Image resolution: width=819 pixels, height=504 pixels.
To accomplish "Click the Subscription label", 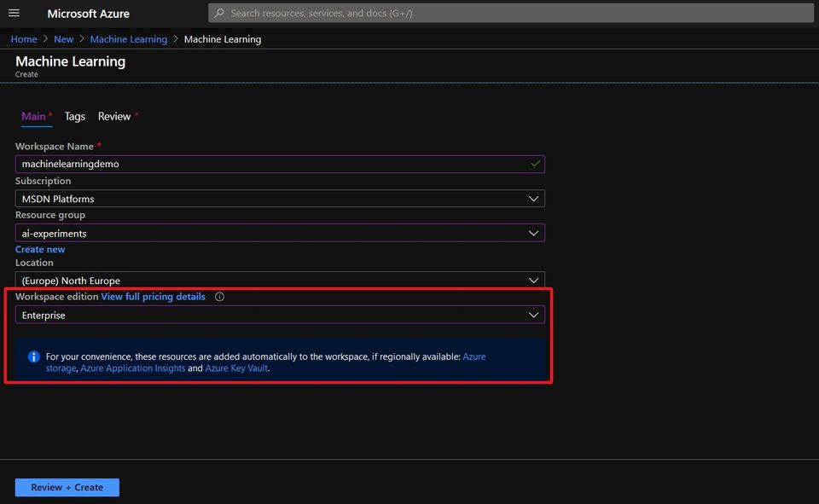I will pos(43,181).
